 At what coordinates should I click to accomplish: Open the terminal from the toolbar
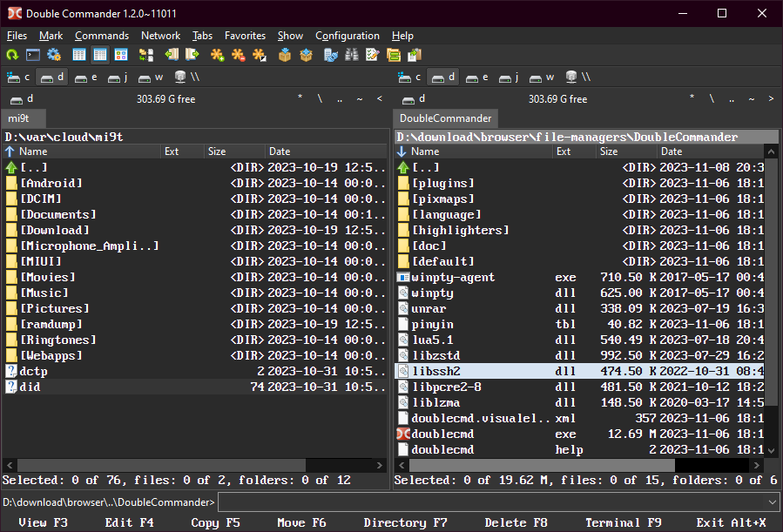coord(33,55)
